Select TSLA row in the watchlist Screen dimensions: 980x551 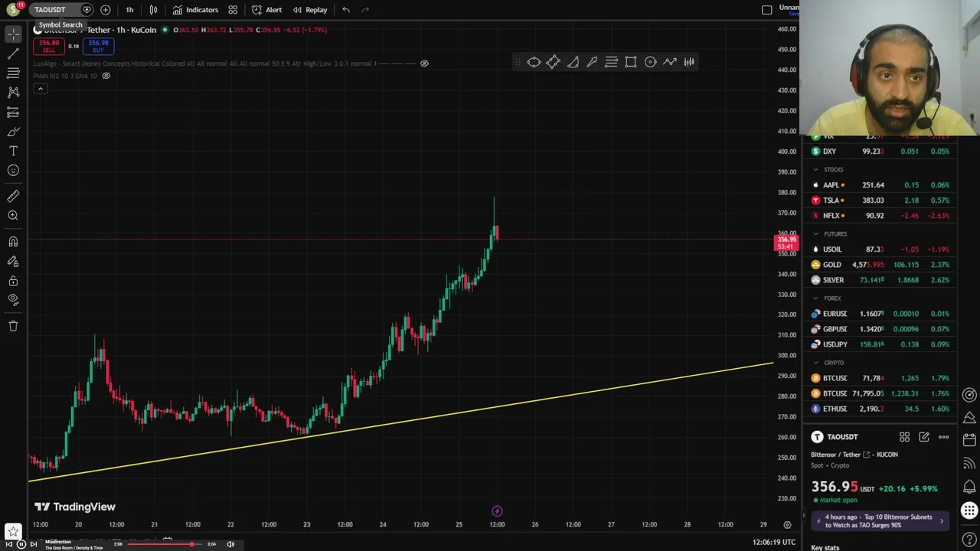pyautogui.click(x=880, y=201)
